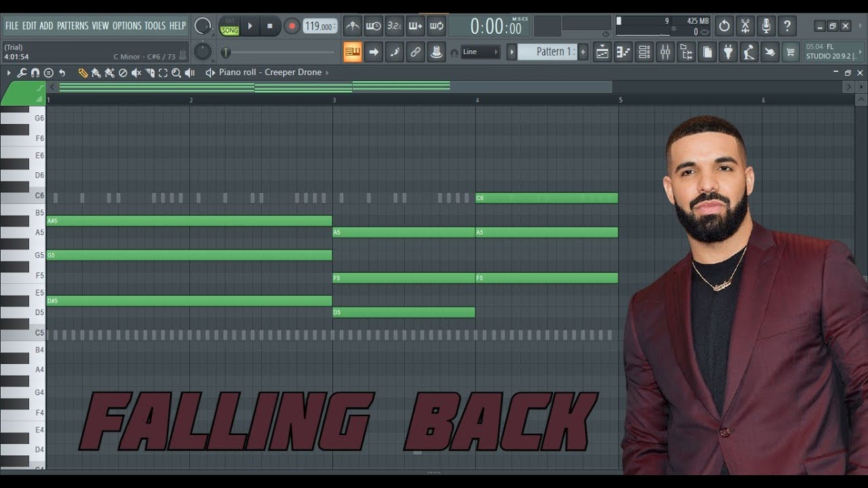Open piano roll stamp chord menu
Viewport: 868px width, 488px height.
(49, 73)
